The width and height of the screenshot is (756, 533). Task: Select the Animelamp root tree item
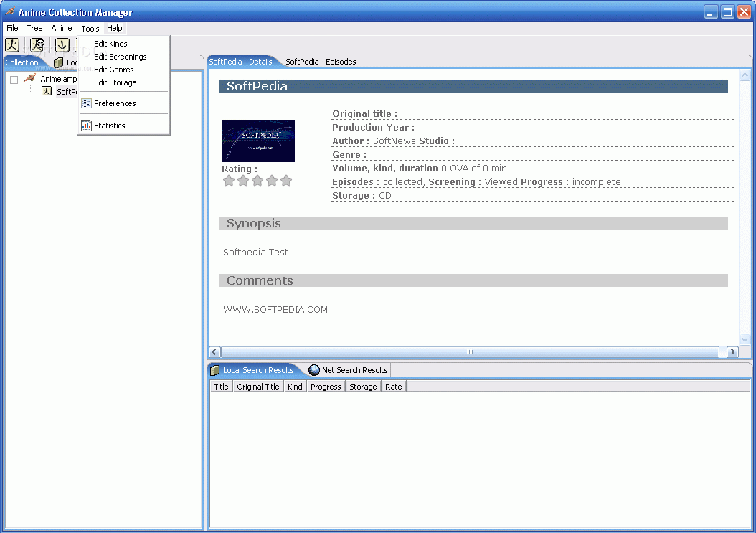pos(58,79)
